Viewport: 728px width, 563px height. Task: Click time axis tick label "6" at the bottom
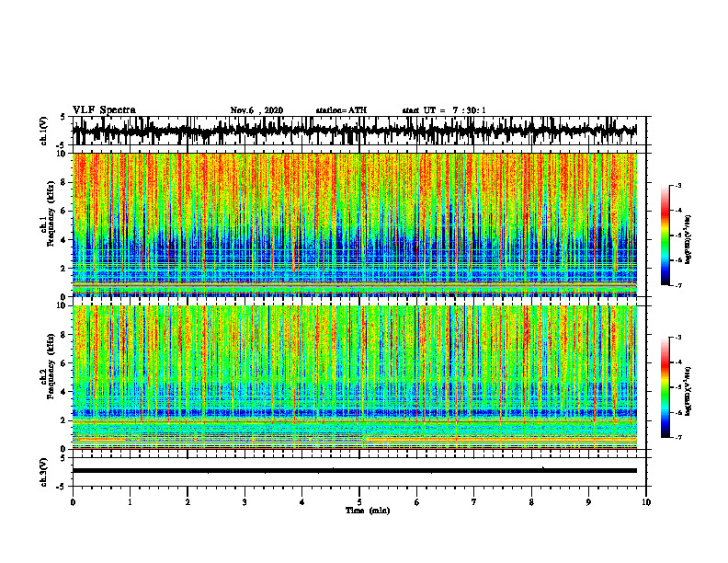point(417,502)
